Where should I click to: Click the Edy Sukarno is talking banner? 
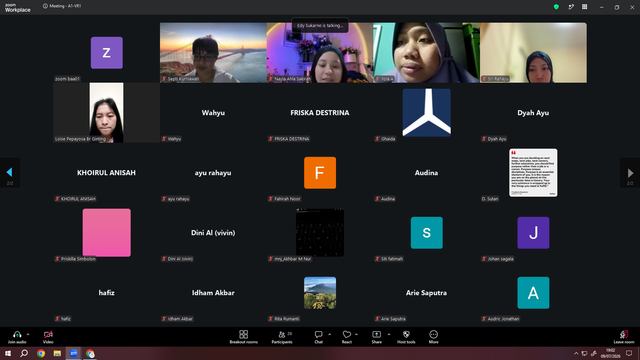pyautogui.click(x=320, y=25)
